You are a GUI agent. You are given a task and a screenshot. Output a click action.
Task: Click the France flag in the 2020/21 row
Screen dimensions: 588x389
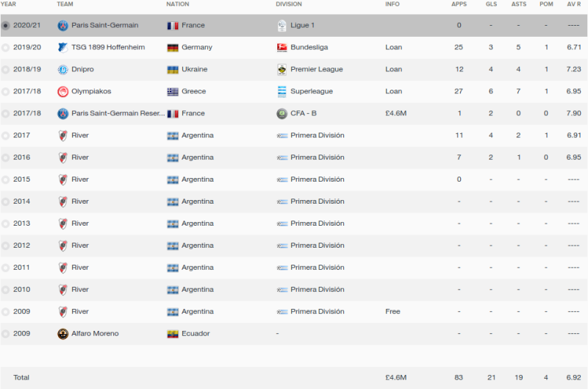point(173,26)
